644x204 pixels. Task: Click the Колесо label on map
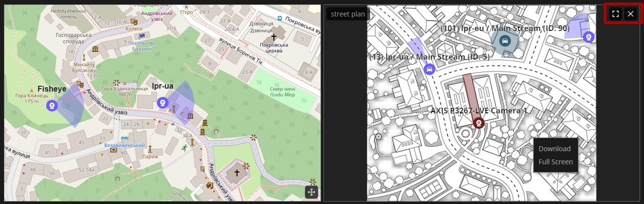[134, 29]
